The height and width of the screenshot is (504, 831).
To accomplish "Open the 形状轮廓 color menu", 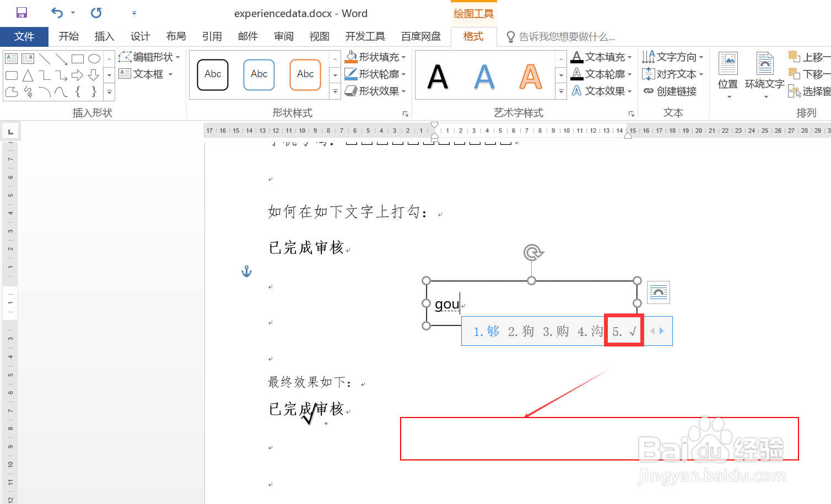I will (x=375, y=74).
